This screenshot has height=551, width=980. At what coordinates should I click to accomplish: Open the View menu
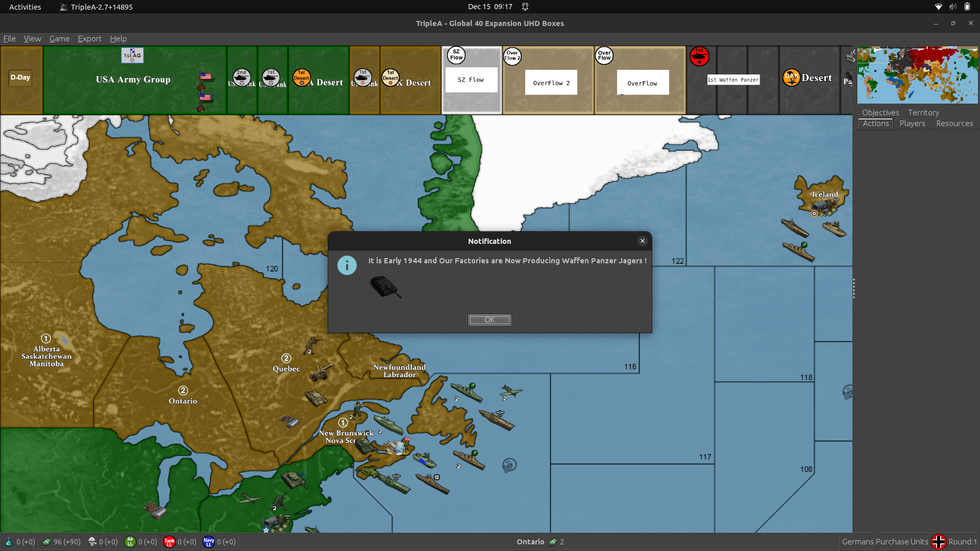[x=32, y=39]
